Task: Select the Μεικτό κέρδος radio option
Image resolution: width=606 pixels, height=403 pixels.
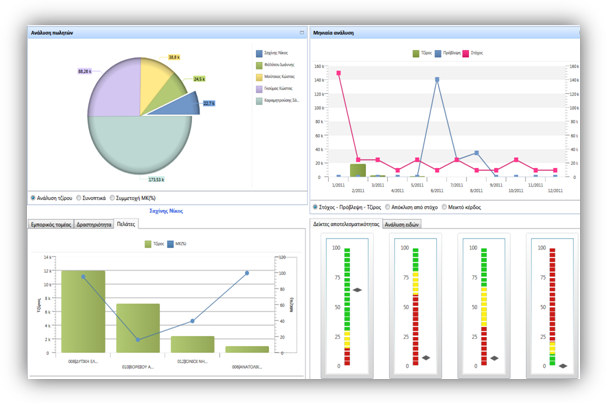Action: tap(444, 207)
